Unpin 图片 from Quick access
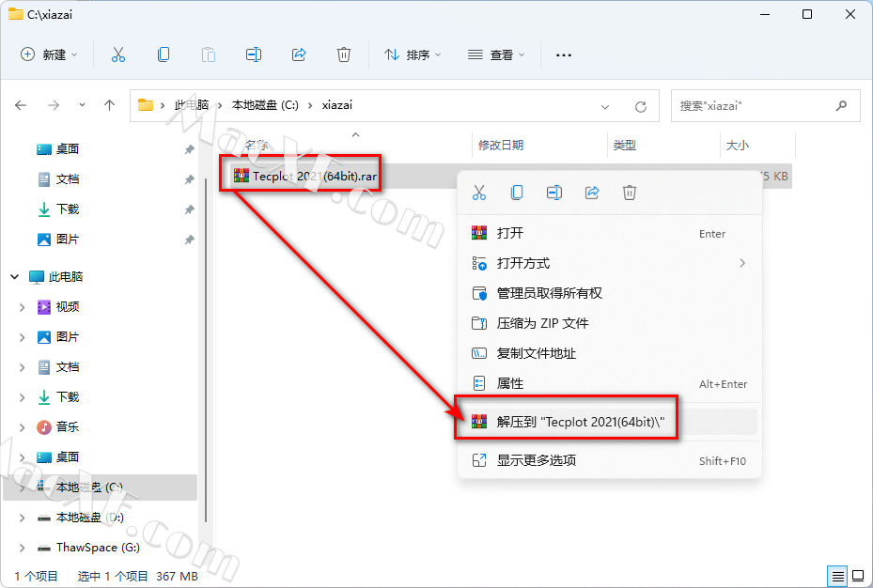The width and height of the screenshot is (873, 588). (x=189, y=240)
